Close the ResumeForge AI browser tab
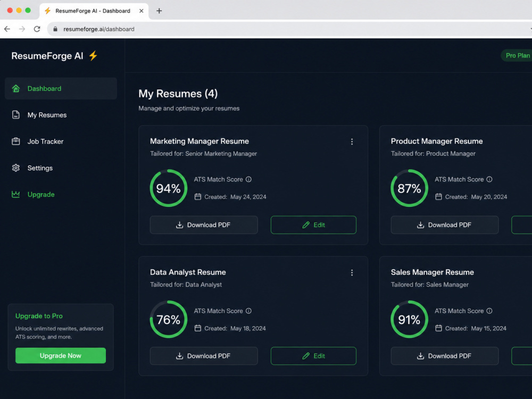This screenshot has height=399, width=532. point(142,11)
